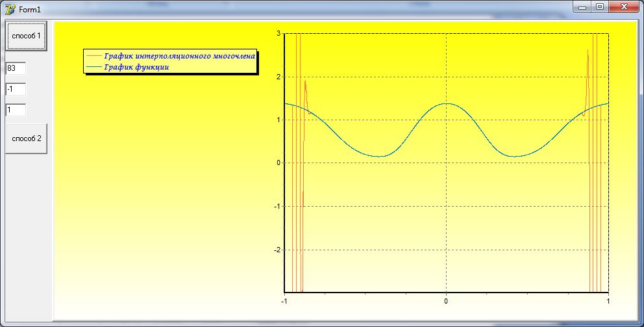Minimize the Form1 window

pyautogui.click(x=582, y=7)
